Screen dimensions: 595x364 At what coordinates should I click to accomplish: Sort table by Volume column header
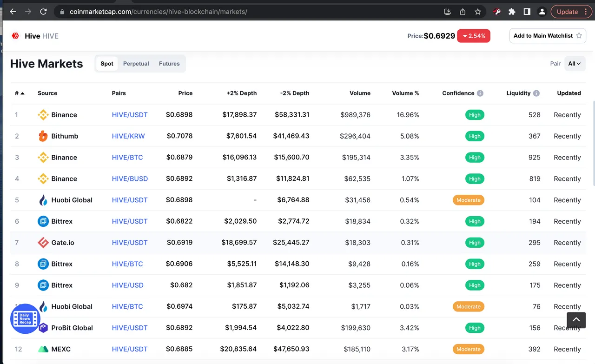360,93
